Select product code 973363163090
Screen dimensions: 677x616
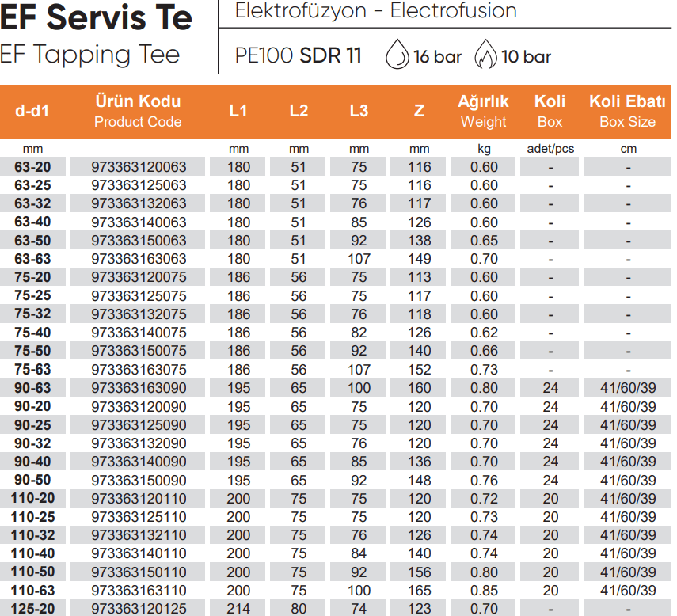coord(139,388)
